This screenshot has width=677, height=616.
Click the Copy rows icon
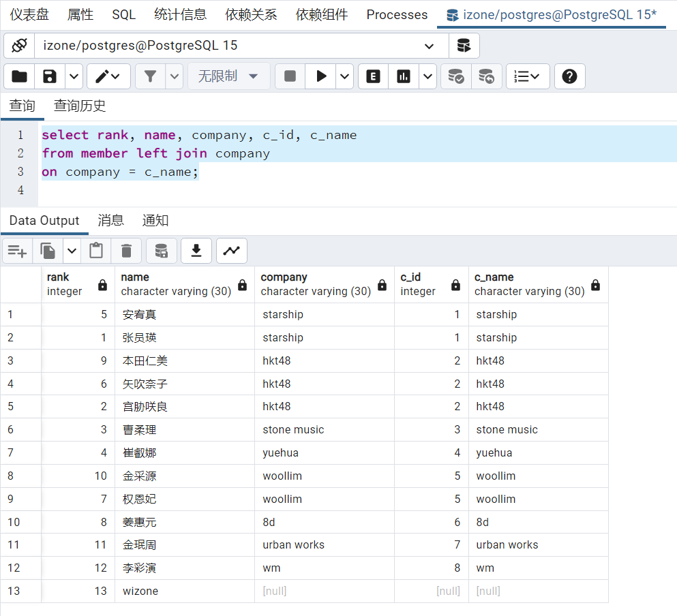(x=48, y=251)
